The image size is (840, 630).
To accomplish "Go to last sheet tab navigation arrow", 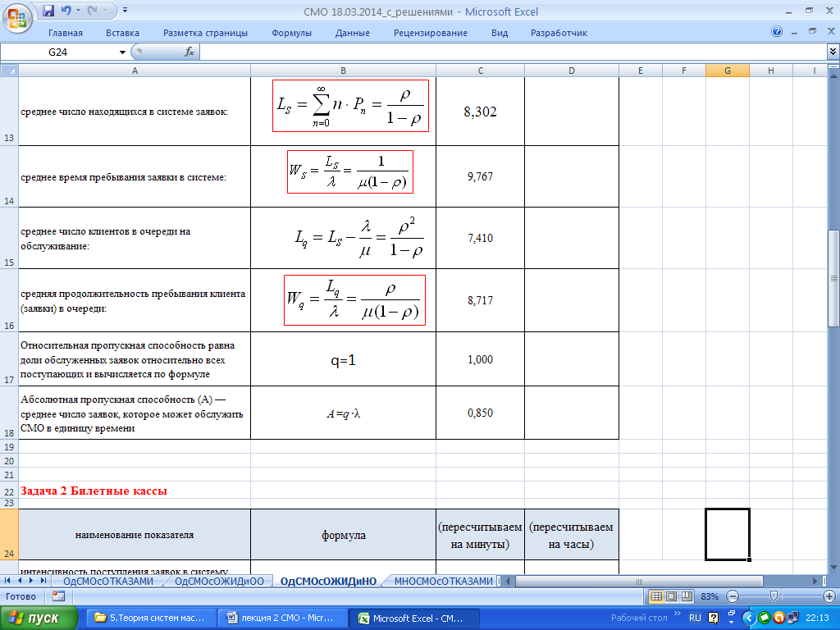I will click(43, 580).
